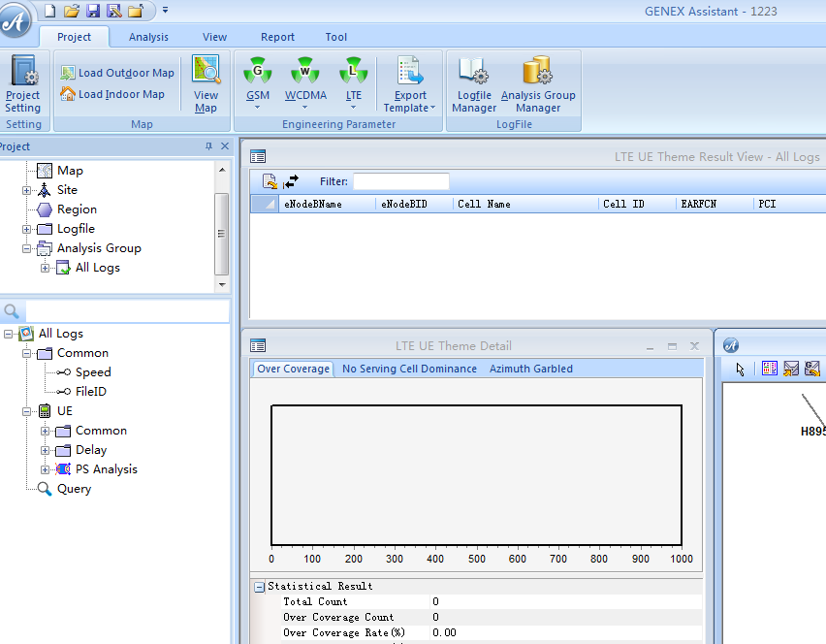The height and width of the screenshot is (644, 826).
Task: Create a new project from quick access toolbar
Action: click(x=49, y=11)
